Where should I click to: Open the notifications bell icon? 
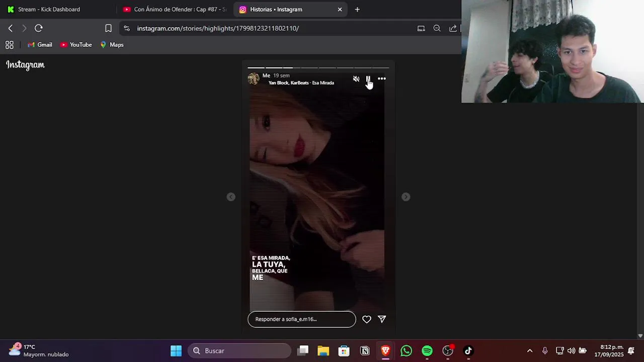(x=631, y=351)
